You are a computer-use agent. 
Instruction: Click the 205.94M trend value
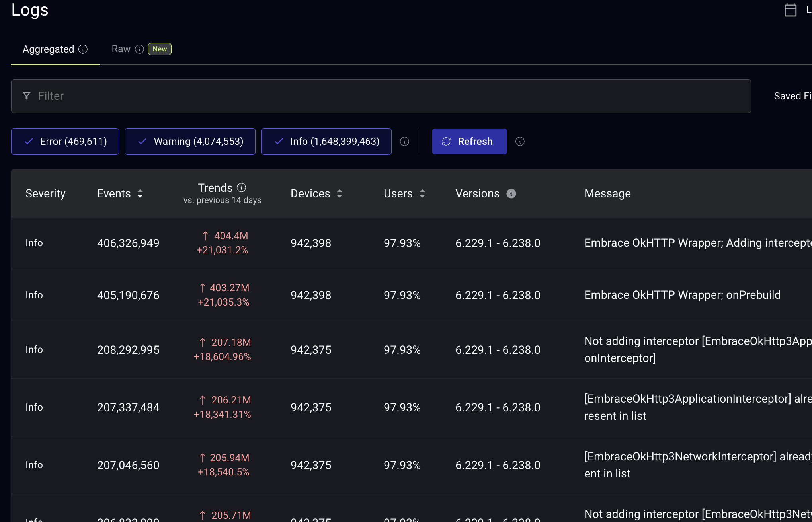tap(230, 458)
